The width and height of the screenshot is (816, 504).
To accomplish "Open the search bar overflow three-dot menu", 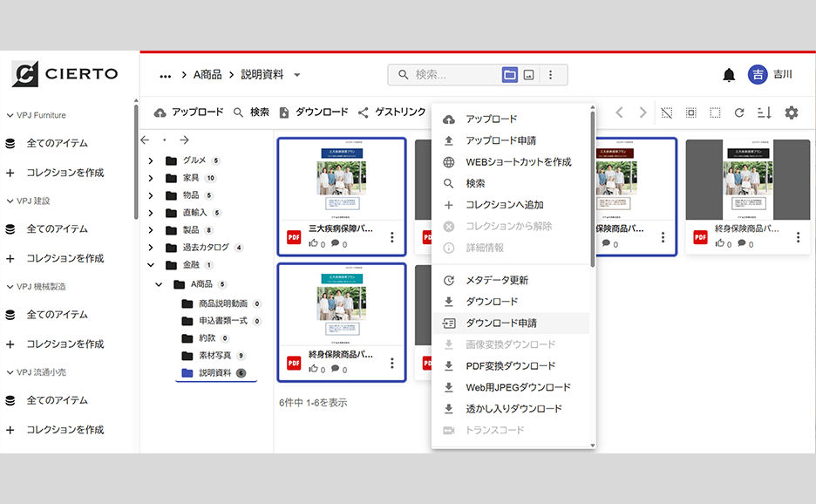I will tap(551, 75).
